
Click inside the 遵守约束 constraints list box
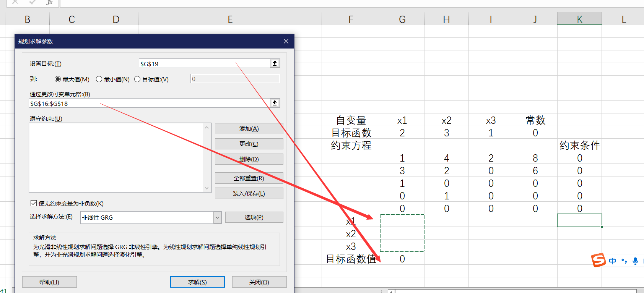(116, 157)
